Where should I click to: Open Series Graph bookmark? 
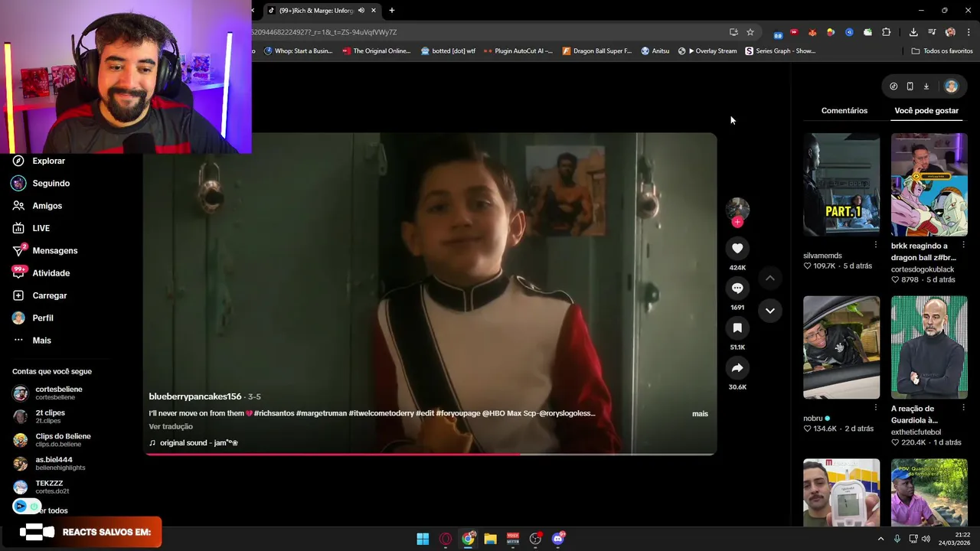point(780,51)
